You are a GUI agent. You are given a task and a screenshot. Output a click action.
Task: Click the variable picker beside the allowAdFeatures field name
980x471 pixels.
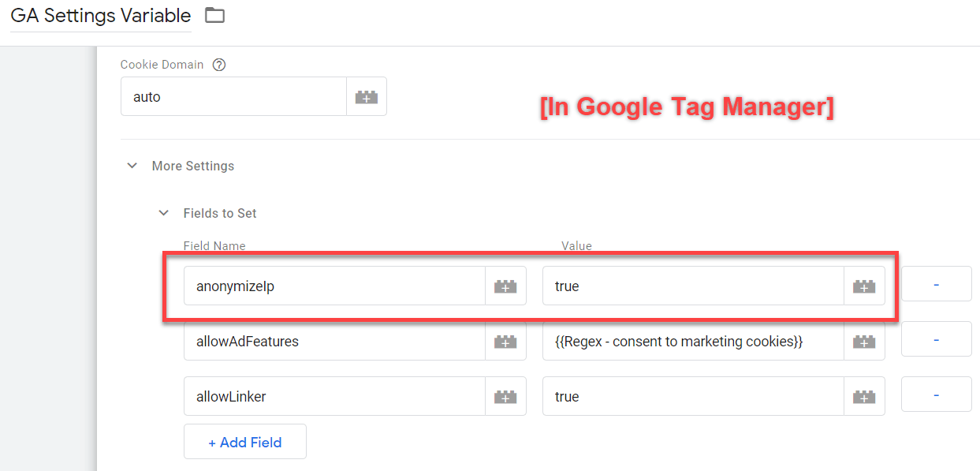click(505, 342)
